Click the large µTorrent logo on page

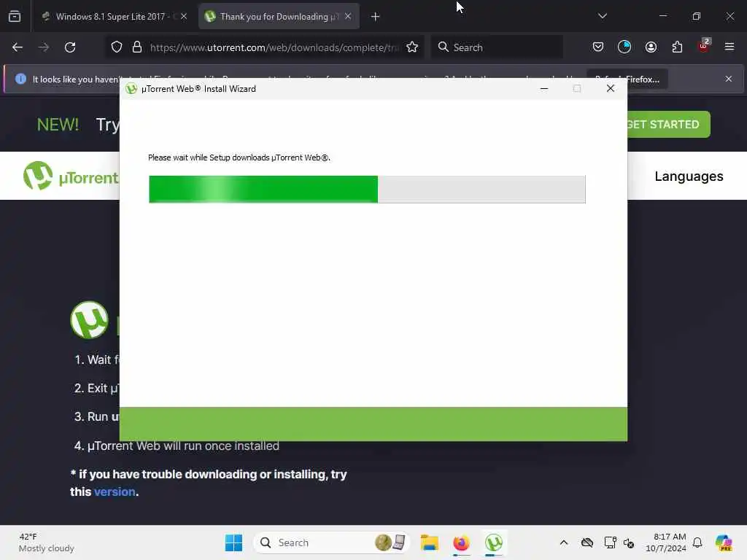point(89,319)
